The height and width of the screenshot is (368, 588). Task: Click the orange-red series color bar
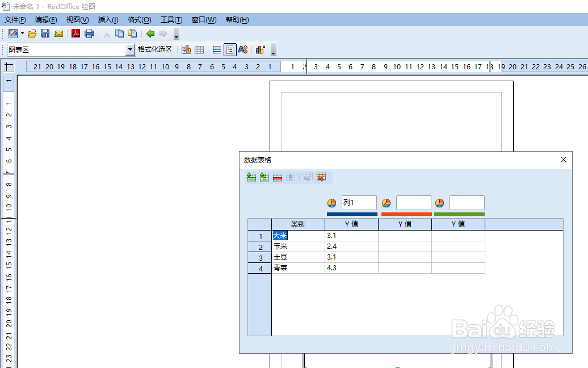[x=406, y=214]
